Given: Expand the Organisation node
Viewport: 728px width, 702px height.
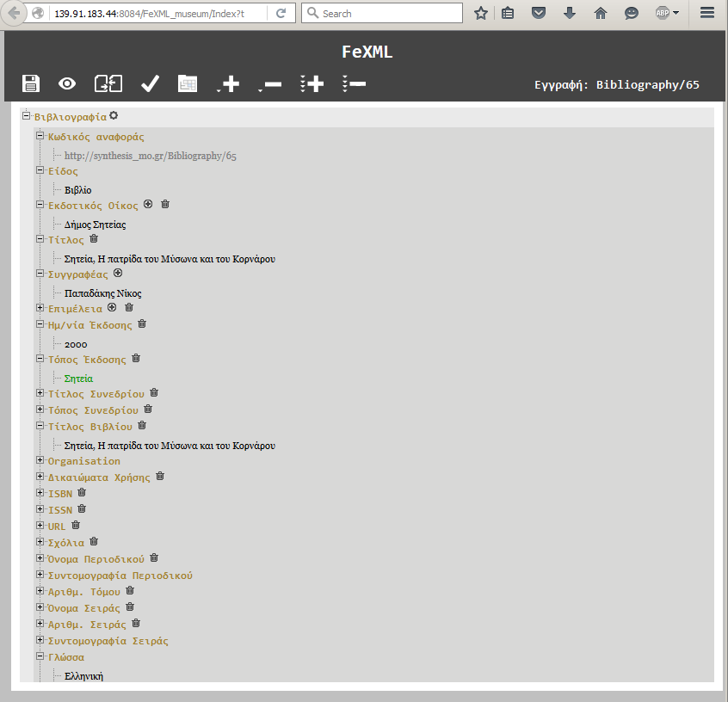Looking at the screenshot, I should coord(40,460).
